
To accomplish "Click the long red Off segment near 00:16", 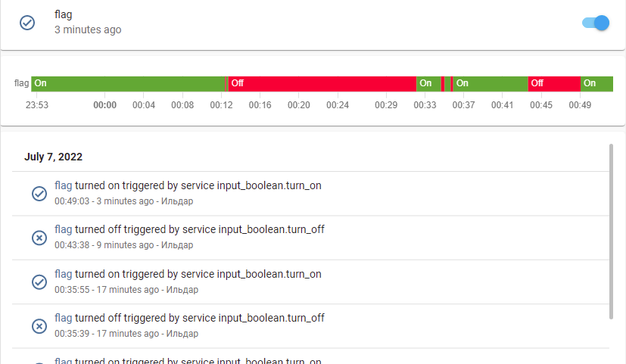I will [322, 84].
